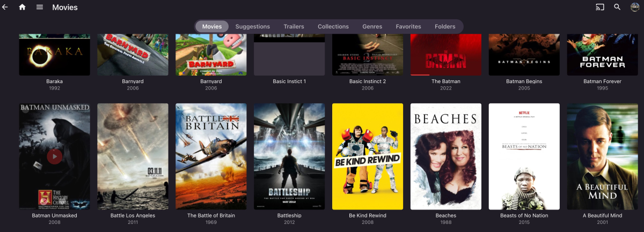Viewport: 644px width, 232px height.
Task: Click the "Be Kind Rewind" title text
Action: (368, 215)
